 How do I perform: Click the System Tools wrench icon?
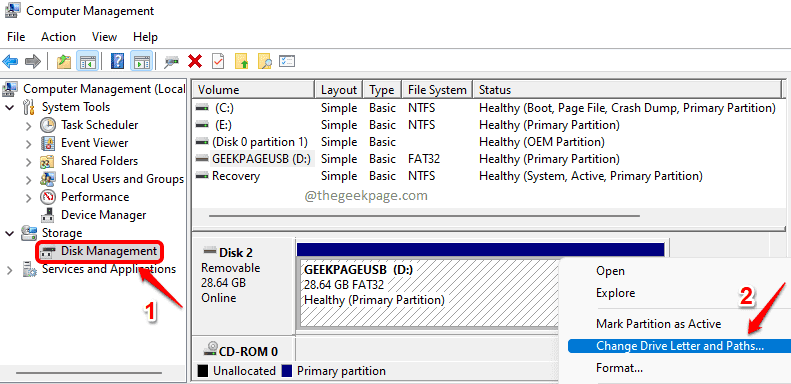coord(29,107)
